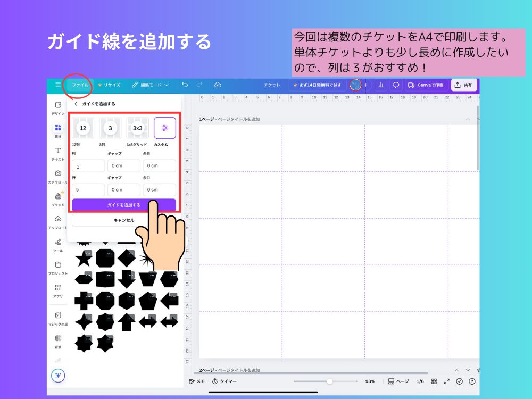532x399 pixels.
Task: Open the comment bubble icon in toolbar
Action: pos(396,85)
